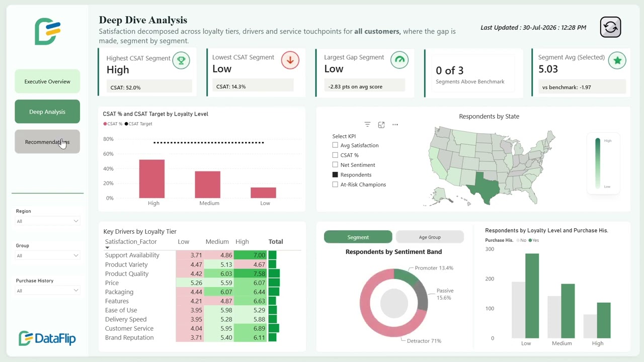
Task: Click the Last Updated timestamp
Action: click(533, 28)
